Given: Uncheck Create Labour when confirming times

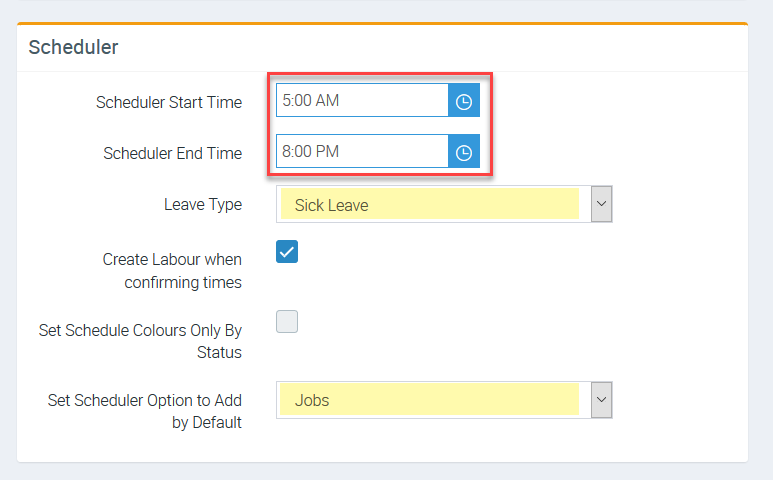Looking at the screenshot, I should pyautogui.click(x=287, y=251).
